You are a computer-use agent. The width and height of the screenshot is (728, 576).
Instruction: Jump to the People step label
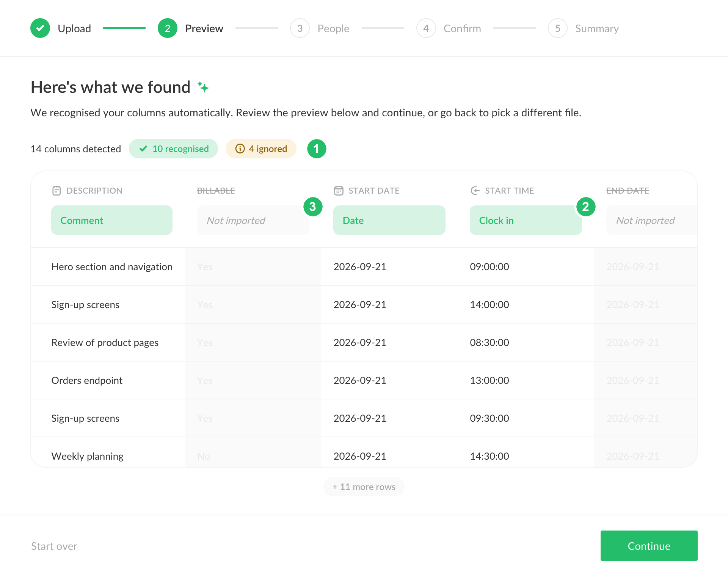click(333, 28)
